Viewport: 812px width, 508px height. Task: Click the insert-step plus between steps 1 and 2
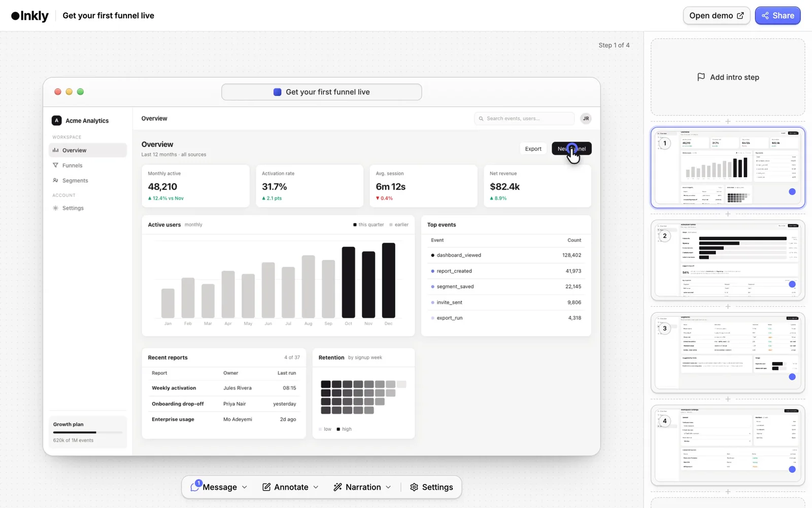(x=728, y=214)
